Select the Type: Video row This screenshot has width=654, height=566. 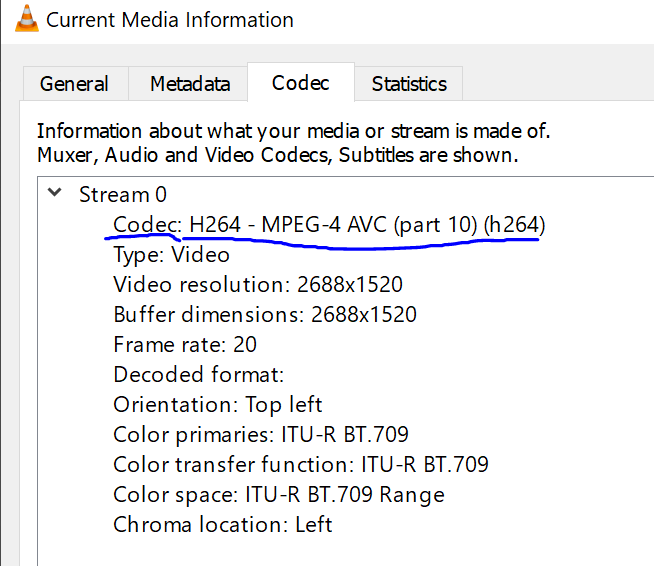(x=171, y=255)
